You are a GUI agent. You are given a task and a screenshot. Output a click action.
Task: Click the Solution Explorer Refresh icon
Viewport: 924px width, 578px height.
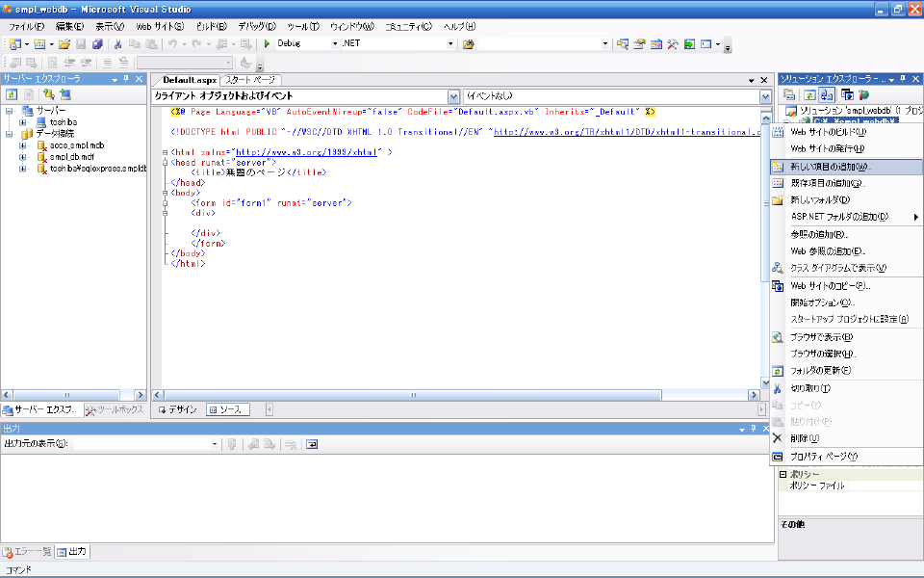click(x=809, y=95)
